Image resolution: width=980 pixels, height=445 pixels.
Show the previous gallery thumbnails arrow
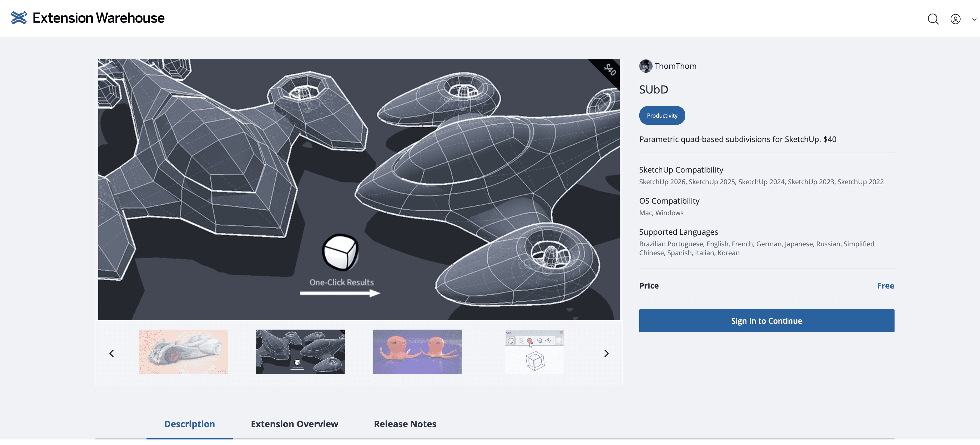point(112,353)
